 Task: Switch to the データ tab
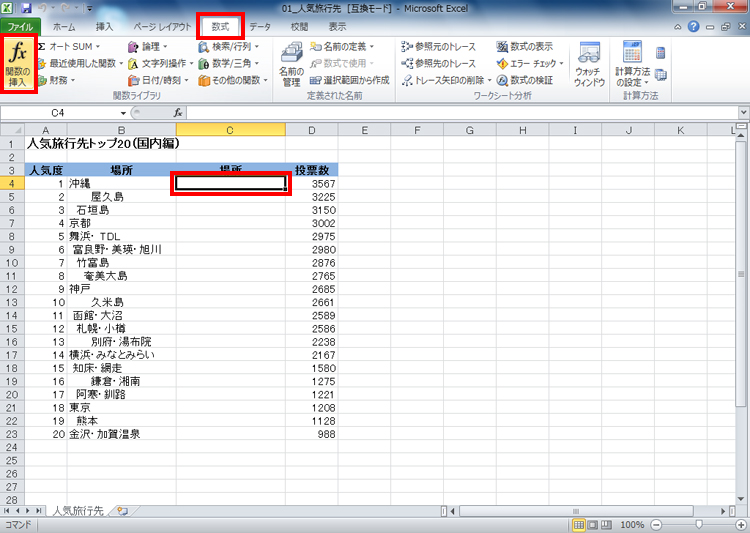(260, 27)
